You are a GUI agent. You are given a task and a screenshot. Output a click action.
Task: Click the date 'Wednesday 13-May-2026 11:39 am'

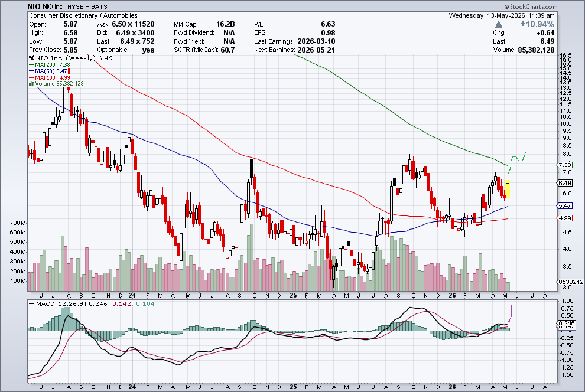[x=502, y=16]
